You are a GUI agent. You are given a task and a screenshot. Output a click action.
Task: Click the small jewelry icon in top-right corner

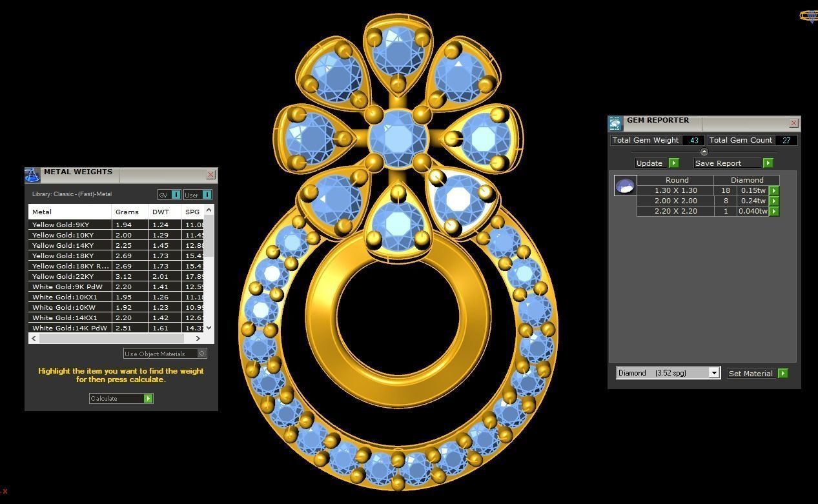coord(809,16)
